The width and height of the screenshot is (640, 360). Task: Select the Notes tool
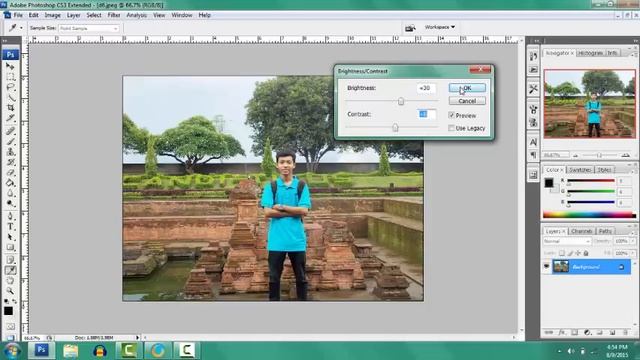(x=10, y=260)
